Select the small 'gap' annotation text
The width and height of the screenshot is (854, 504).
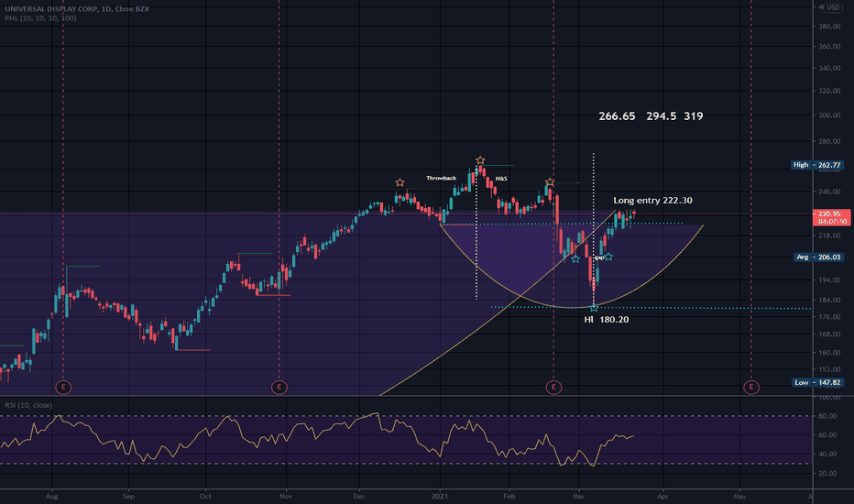[599, 257]
